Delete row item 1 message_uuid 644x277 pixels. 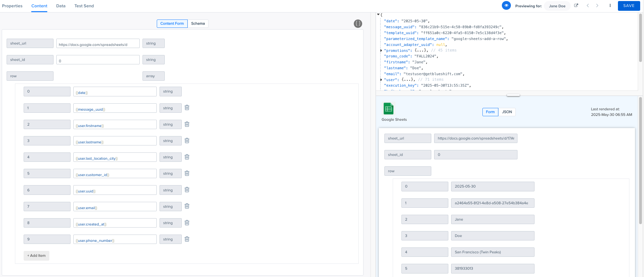coord(187,108)
